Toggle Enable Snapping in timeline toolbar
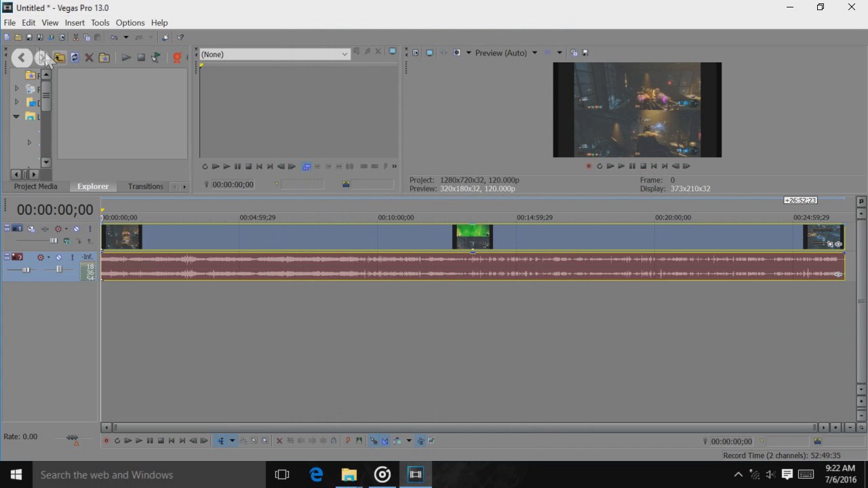Image resolution: width=868 pixels, height=488 pixels. click(374, 441)
